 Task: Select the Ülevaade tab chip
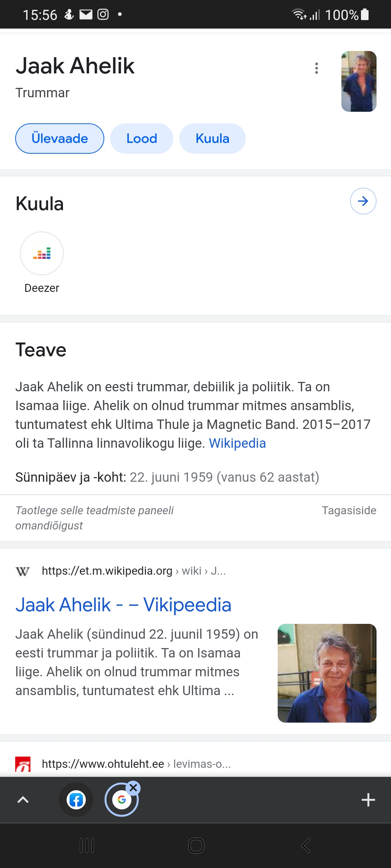pos(60,139)
